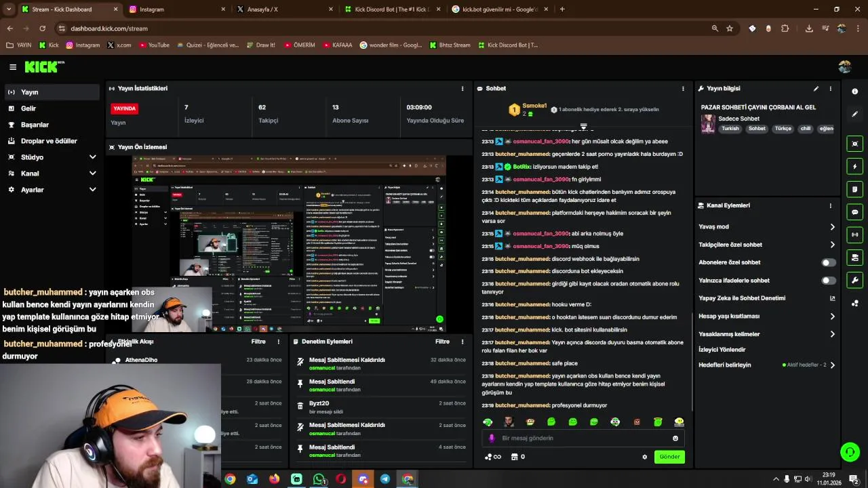Expand the Stüdyo sidebar section
Image resolution: width=868 pixels, height=488 pixels.
point(92,157)
